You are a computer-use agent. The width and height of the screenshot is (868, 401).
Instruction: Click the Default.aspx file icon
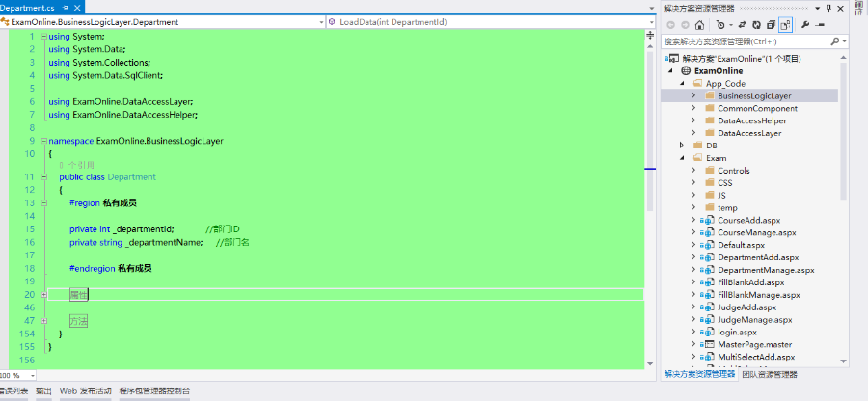pyautogui.click(x=708, y=245)
